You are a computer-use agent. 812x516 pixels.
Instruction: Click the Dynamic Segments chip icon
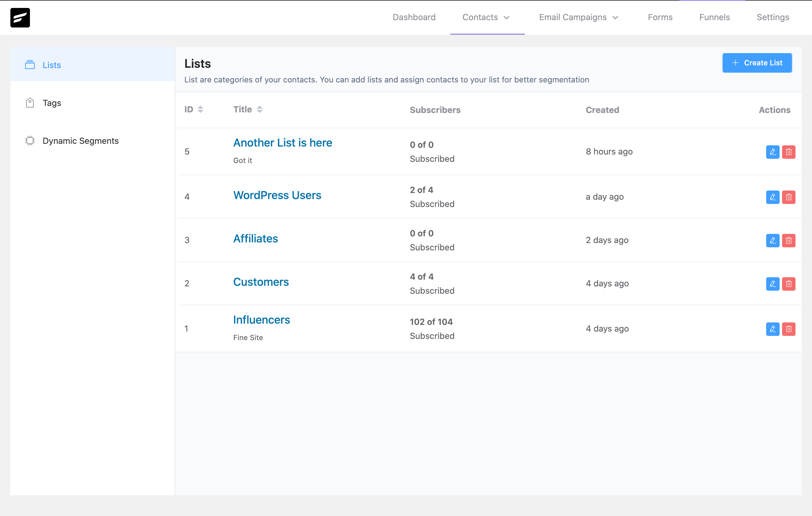(30, 140)
